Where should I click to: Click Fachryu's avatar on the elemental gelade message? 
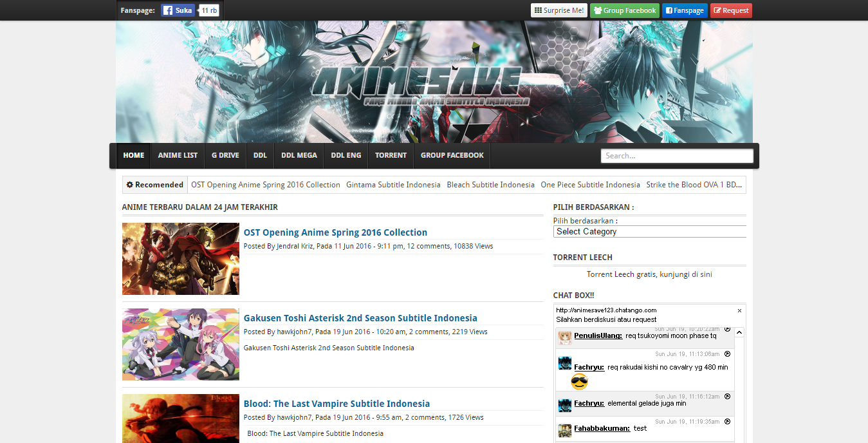point(564,405)
